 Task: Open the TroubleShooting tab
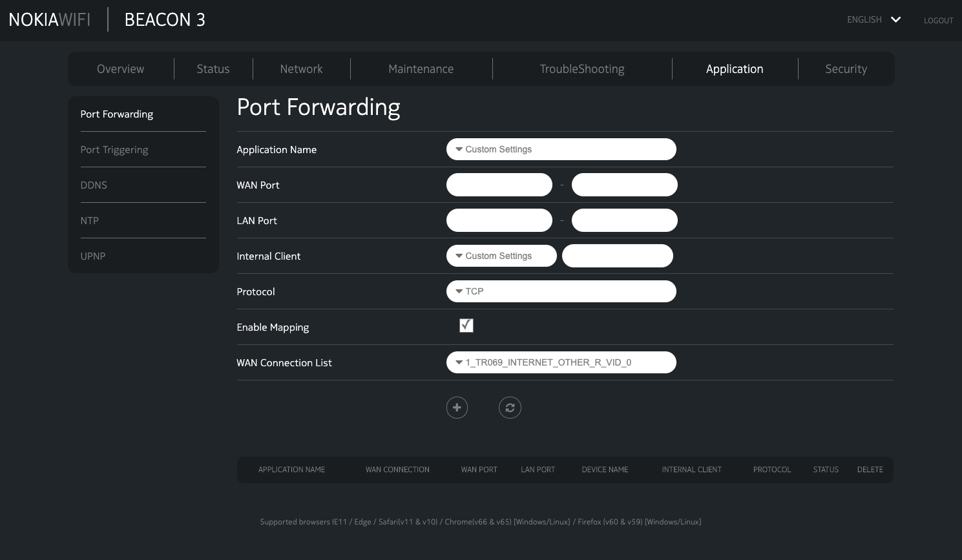coord(582,69)
